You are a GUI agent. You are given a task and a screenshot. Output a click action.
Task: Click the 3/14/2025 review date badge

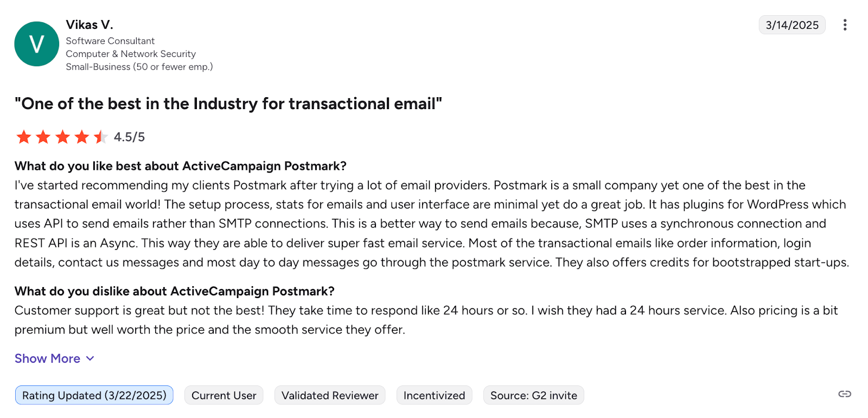click(792, 25)
